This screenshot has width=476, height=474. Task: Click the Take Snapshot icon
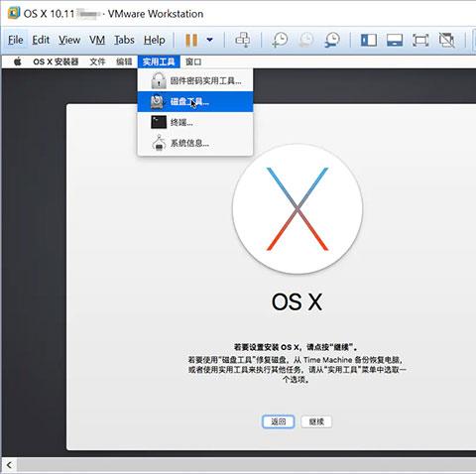(x=280, y=40)
